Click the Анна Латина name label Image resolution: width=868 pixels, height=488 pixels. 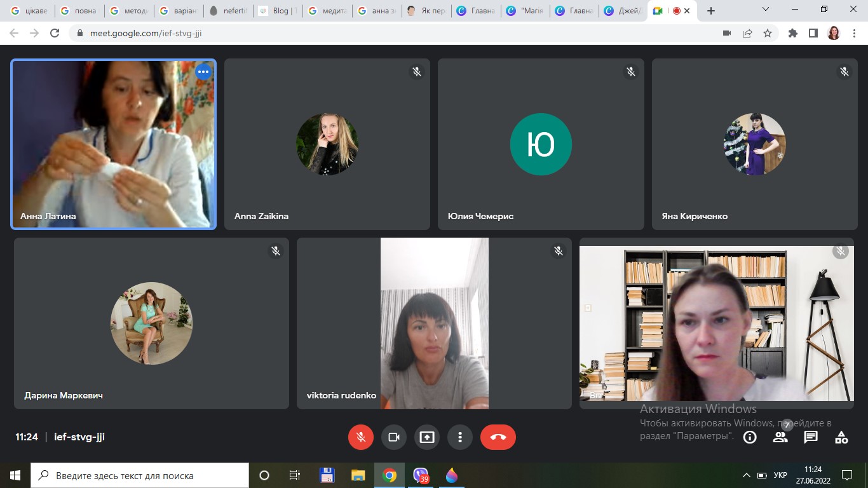coord(48,216)
